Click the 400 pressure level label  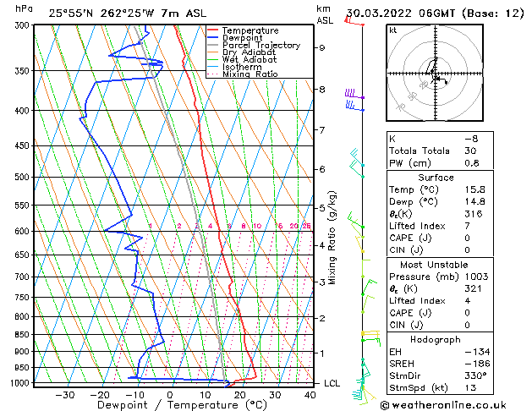(24, 111)
